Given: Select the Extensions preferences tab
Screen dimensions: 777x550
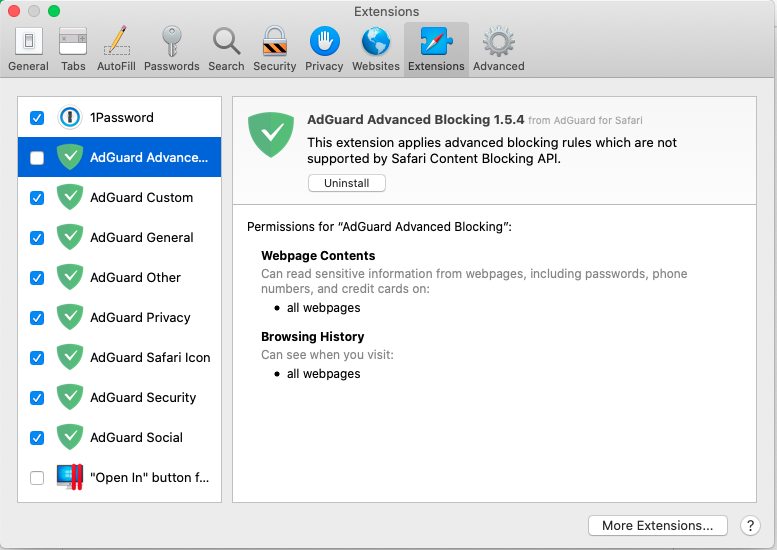Looking at the screenshot, I should (436, 50).
